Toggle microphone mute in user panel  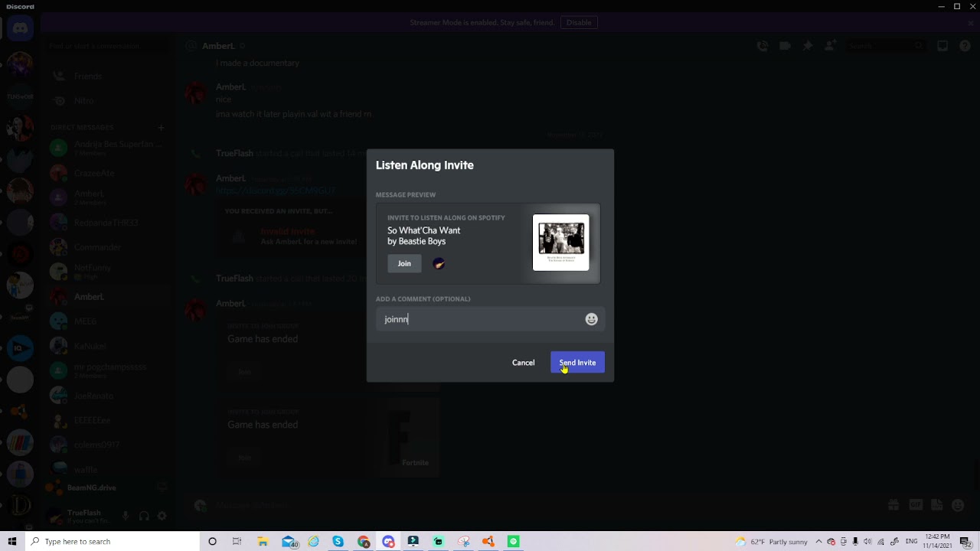[126, 517]
